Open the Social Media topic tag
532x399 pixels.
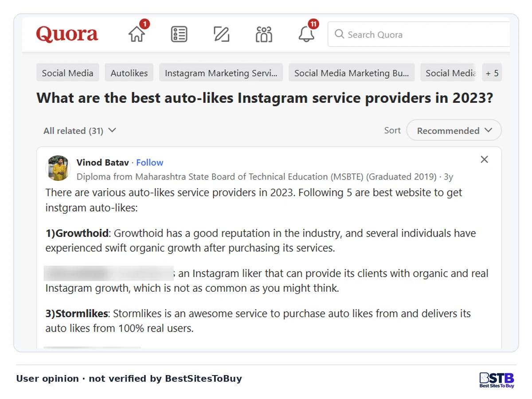click(67, 73)
